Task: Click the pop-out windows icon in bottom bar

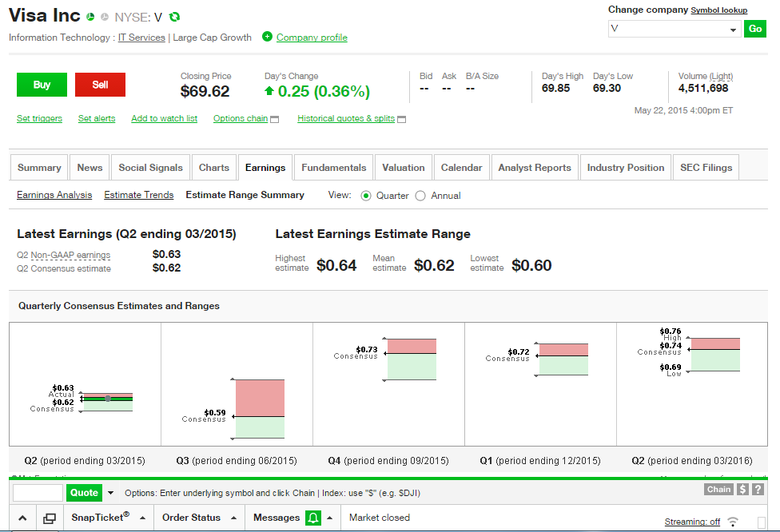Action: 50,518
